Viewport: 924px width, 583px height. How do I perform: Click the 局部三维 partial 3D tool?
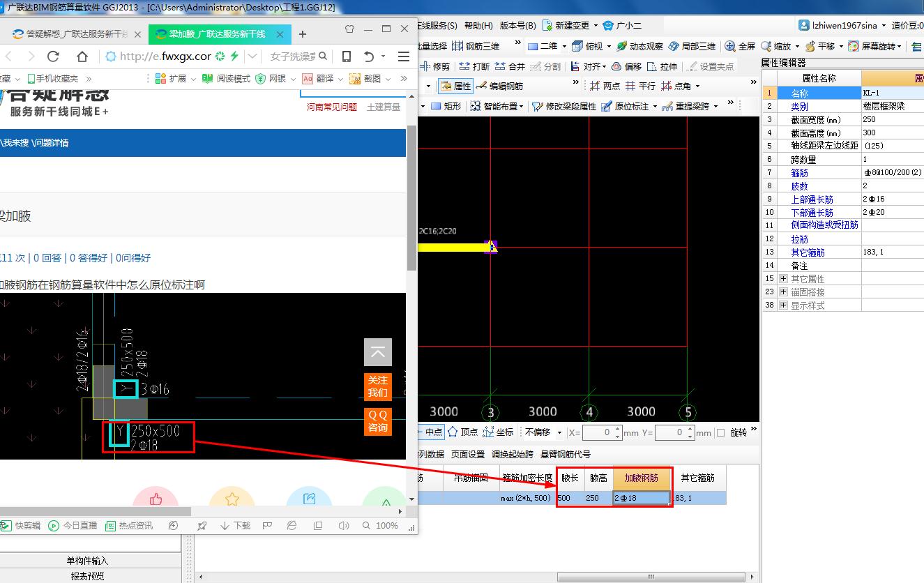tap(692, 46)
